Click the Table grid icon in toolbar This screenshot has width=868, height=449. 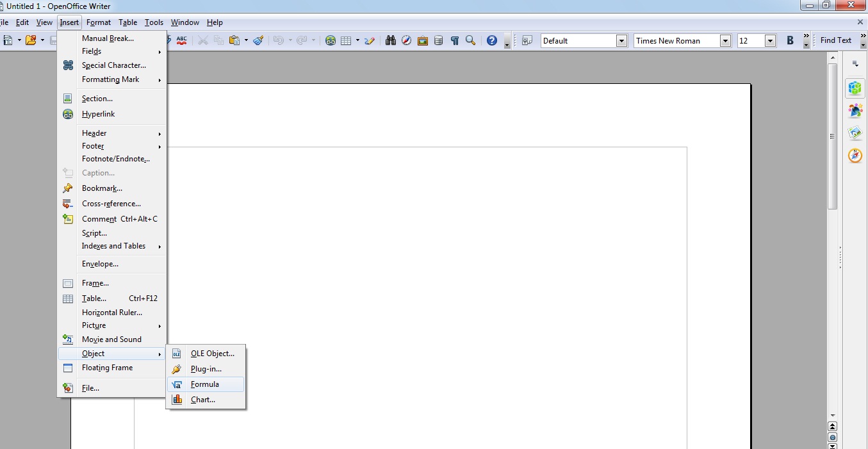coord(347,40)
